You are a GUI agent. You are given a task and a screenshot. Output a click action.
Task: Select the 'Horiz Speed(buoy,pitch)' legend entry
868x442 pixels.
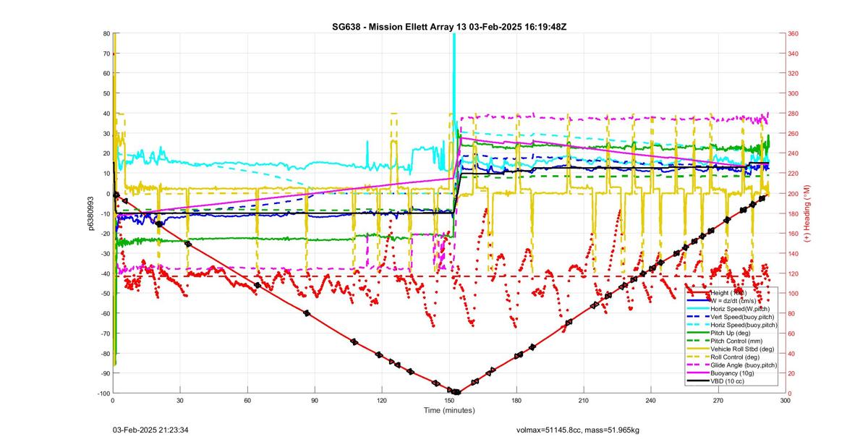point(731,325)
